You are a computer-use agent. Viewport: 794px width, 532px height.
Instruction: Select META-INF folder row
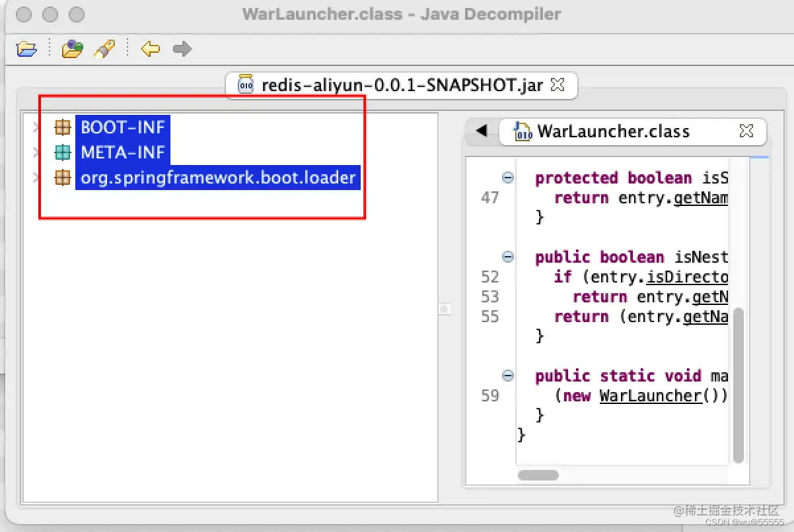(x=123, y=152)
